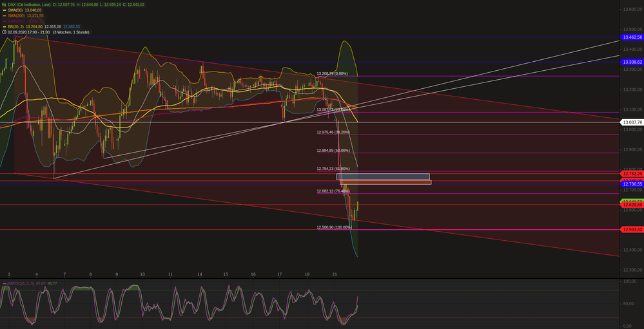Select the 13.338,62 blue price label

pyautogui.click(x=632, y=62)
